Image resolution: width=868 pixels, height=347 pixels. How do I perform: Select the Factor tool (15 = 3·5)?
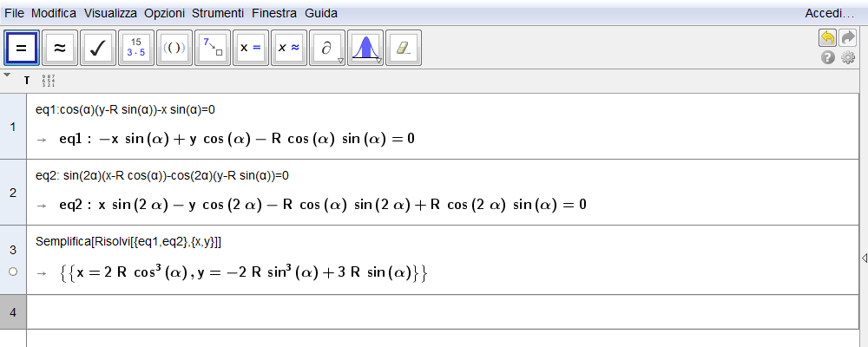click(136, 48)
